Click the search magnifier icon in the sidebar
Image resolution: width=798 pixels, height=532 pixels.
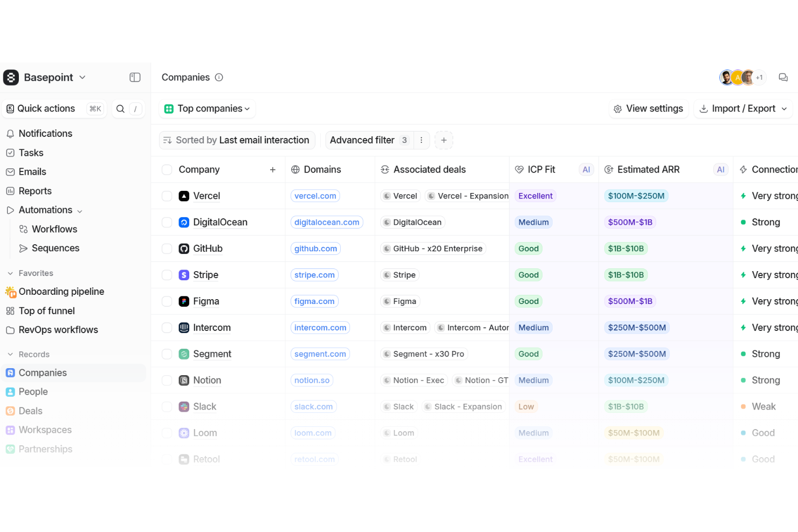(x=120, y=108)
